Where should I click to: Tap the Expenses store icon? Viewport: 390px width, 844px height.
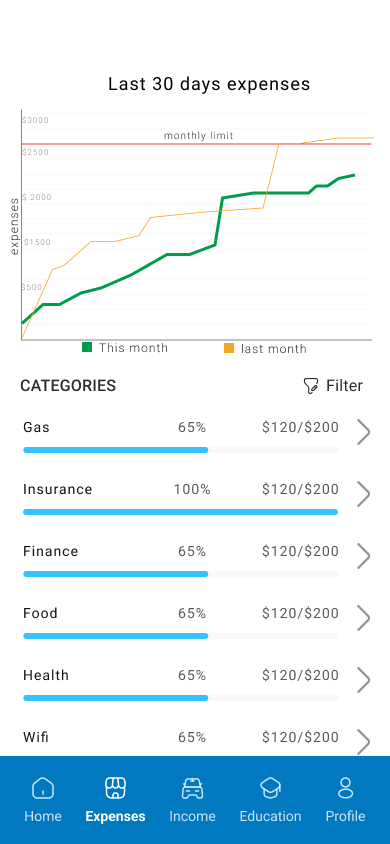click(115, 789)
